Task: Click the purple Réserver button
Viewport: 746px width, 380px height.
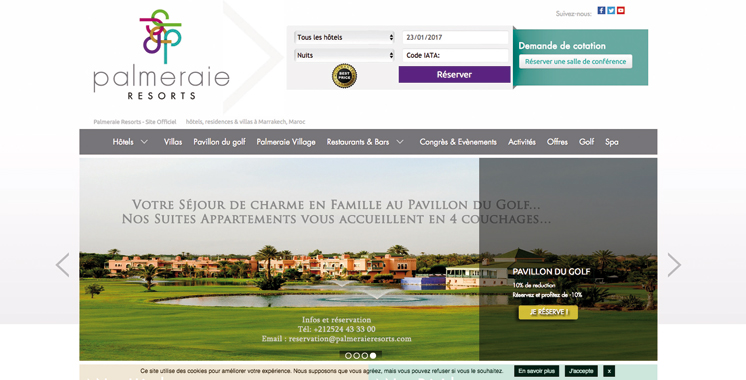Action: pyautogui.click(x=454, y=75)
